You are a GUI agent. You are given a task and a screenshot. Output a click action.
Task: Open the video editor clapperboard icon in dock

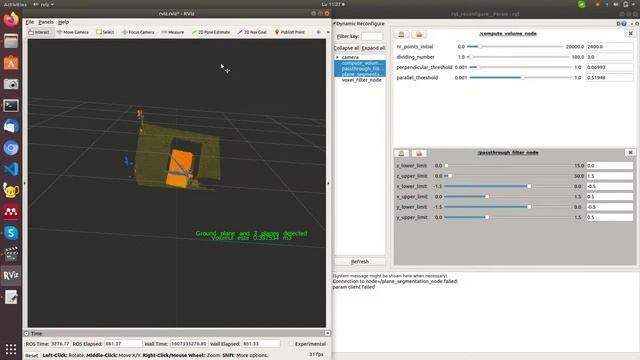point(11,254)
